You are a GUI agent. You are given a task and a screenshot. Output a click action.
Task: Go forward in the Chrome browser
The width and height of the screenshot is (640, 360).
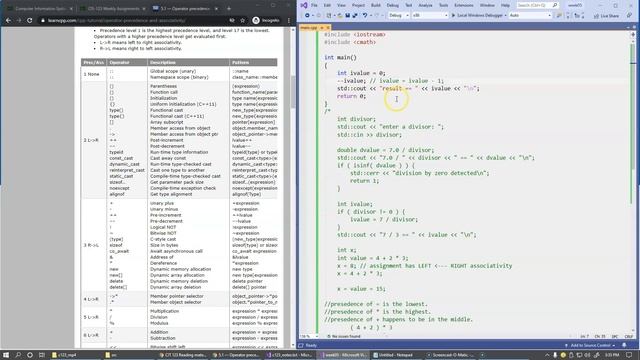(19, 20)
